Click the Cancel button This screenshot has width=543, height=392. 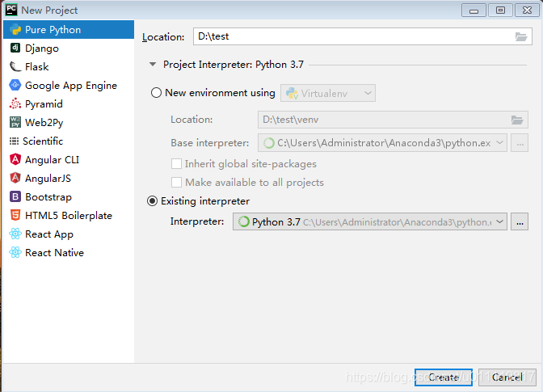(507, 377)
